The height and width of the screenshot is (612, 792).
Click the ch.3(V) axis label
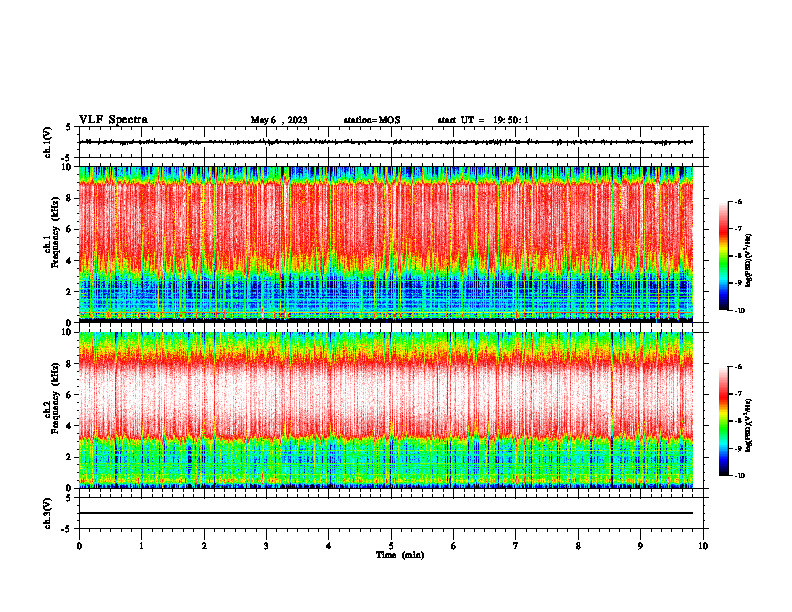coord(48,513)
